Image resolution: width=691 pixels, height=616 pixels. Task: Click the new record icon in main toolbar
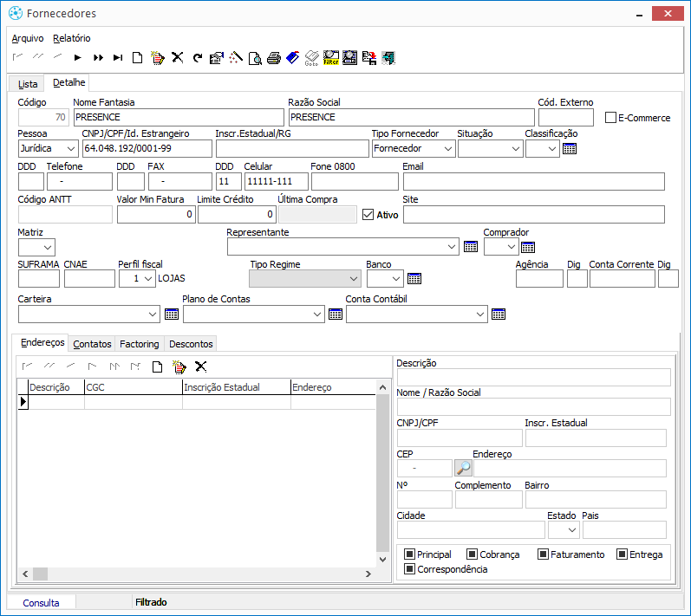coord(137,58)
